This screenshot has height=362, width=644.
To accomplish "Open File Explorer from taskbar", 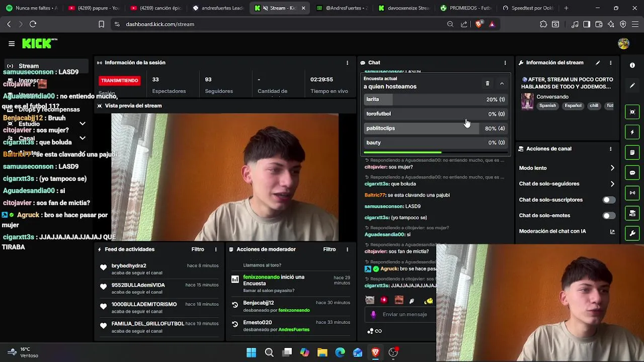I will point(322,352).
